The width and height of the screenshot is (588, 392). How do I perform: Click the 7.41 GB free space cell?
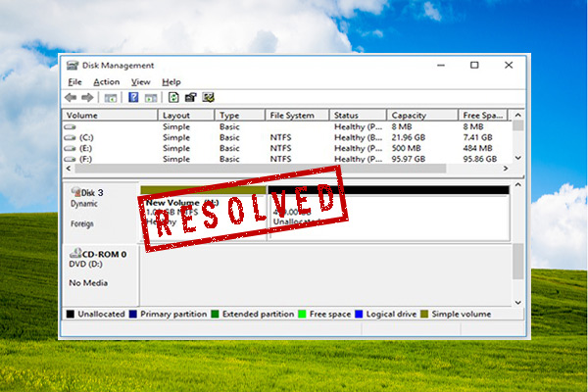click(477, 137)
